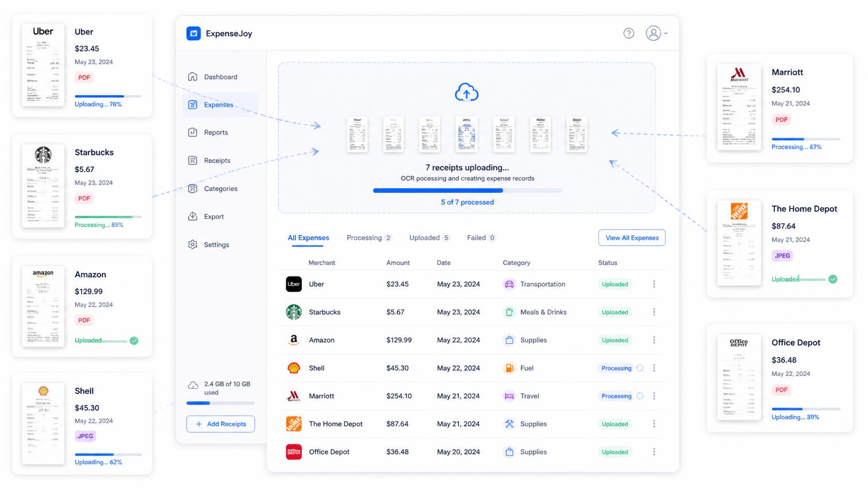Open the user account avatar icon
Viewport: 868px width, 488px height.
pos(653,34)
